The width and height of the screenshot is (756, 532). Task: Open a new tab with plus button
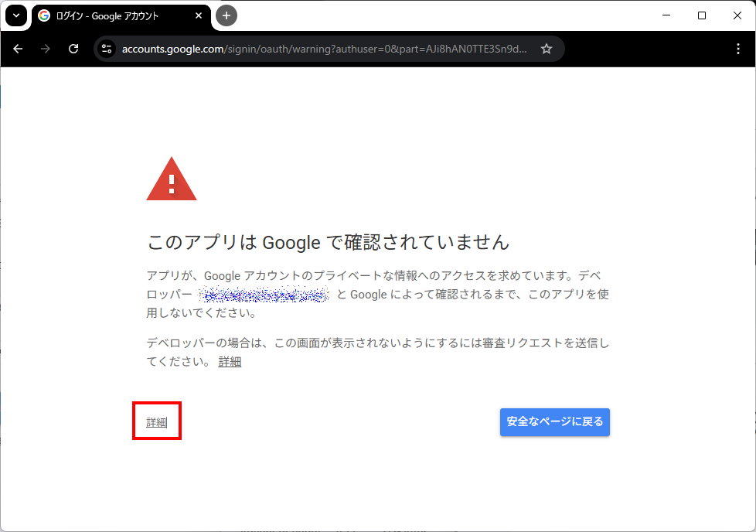[226, 15]
